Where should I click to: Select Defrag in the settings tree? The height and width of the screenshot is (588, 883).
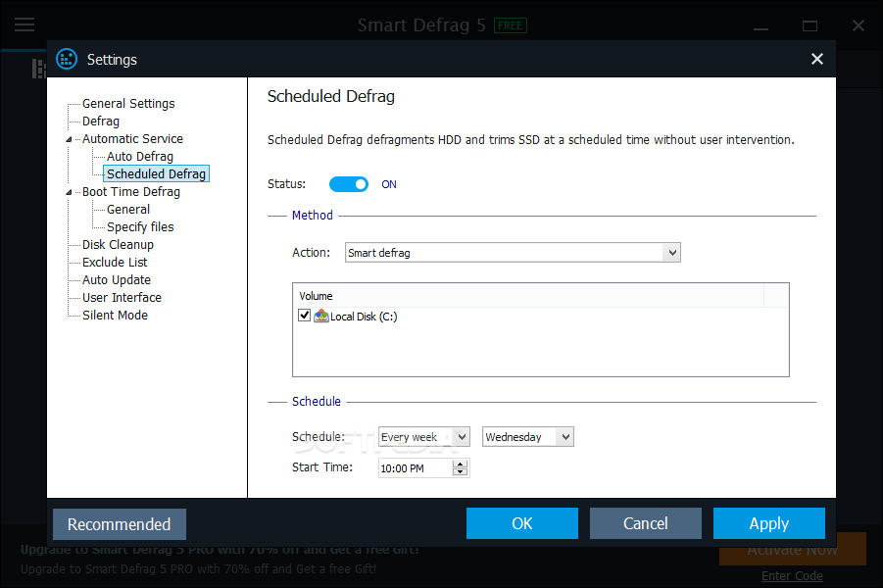click(x=101, y=122)
